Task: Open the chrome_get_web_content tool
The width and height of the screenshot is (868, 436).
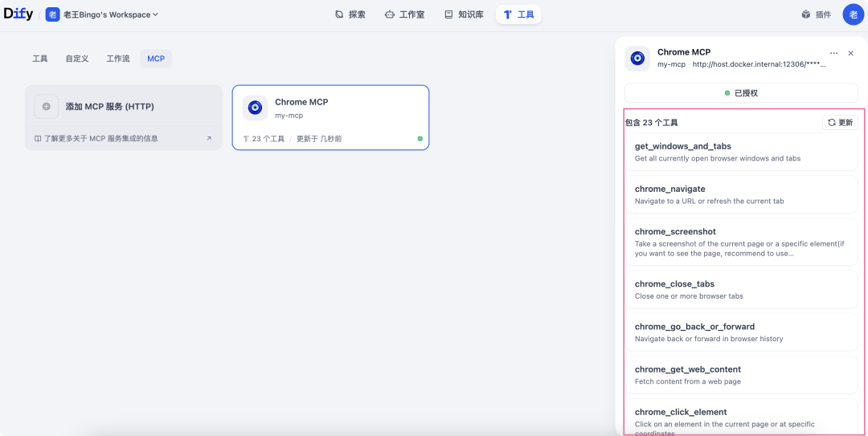Action: pos(741,375)
